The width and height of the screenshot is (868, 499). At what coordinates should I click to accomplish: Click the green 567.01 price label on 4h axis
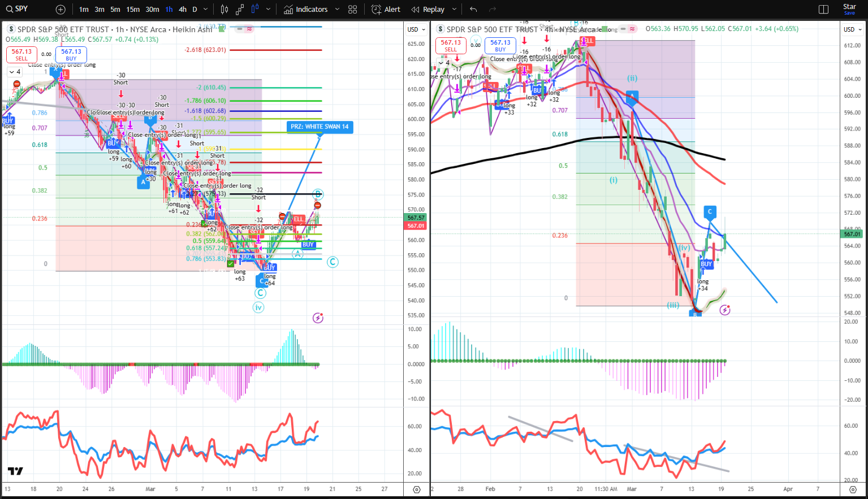click(852, 234)
